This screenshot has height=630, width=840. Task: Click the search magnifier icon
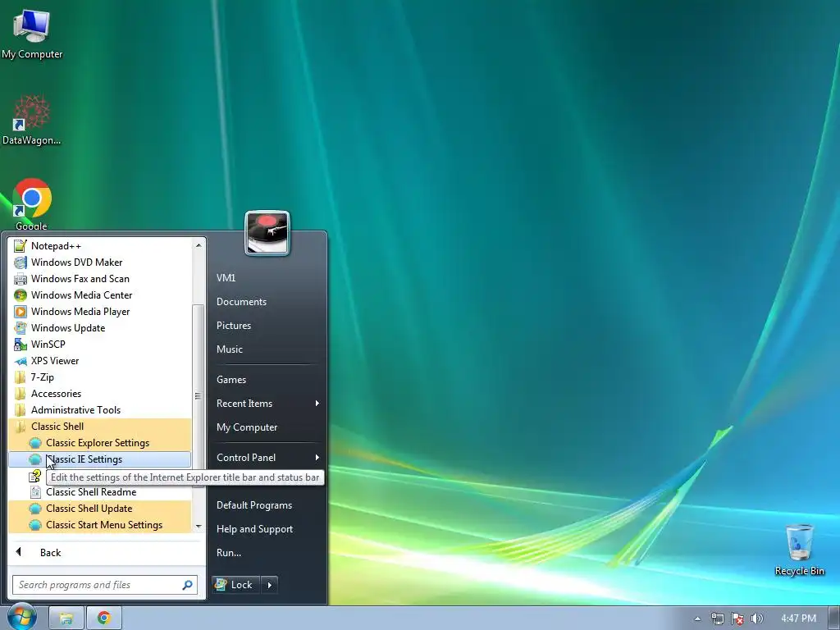pyautogui.click(x=188, y=585)
